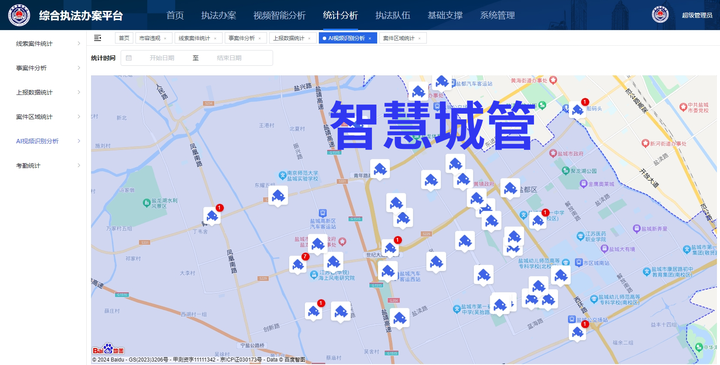Open the 基础支撑 top navigation menu

point(445,15)
